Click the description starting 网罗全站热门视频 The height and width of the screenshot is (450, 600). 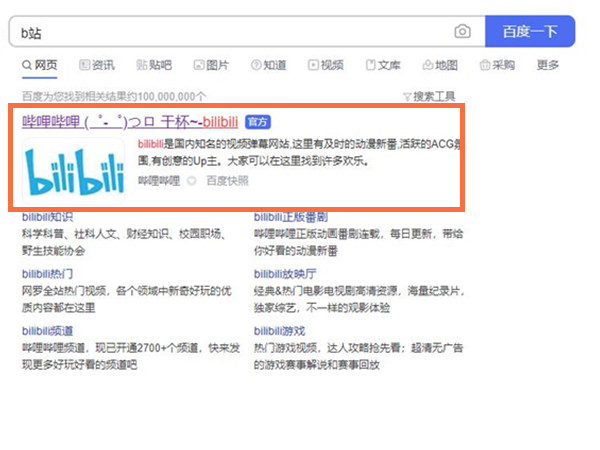[127, 299]
